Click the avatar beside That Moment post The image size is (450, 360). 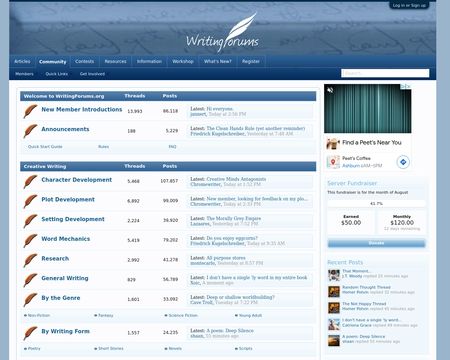click(334, 275)
